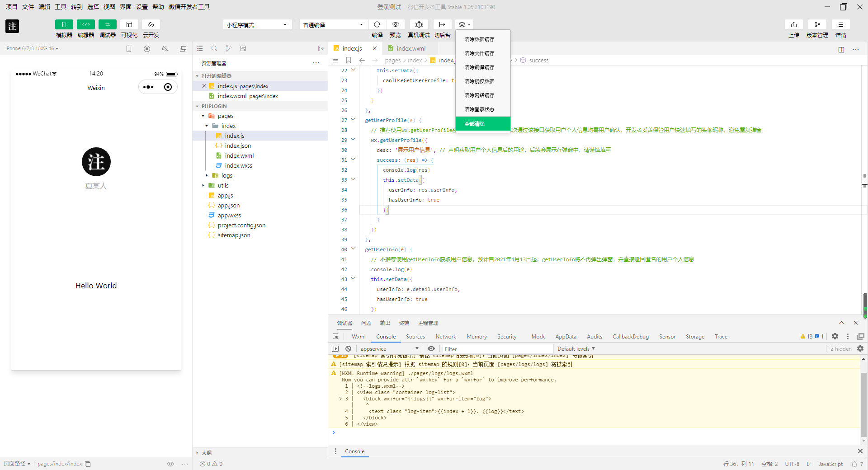This screenshot has height=470, width=868.
Task: Collapse the PHPLOGIN project section
Action: click(x=197, y=106)
